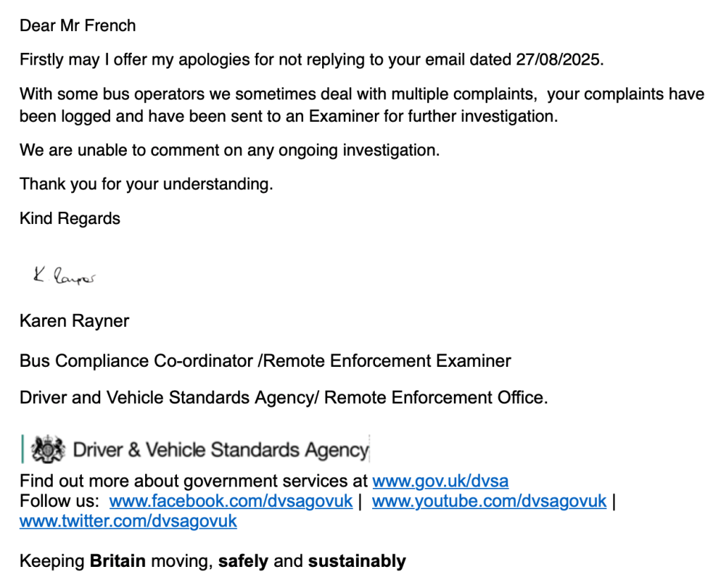Open the www.gov.uk/dvsa link
The width and height of the screenshot is (721, 588).
[440, 482]
